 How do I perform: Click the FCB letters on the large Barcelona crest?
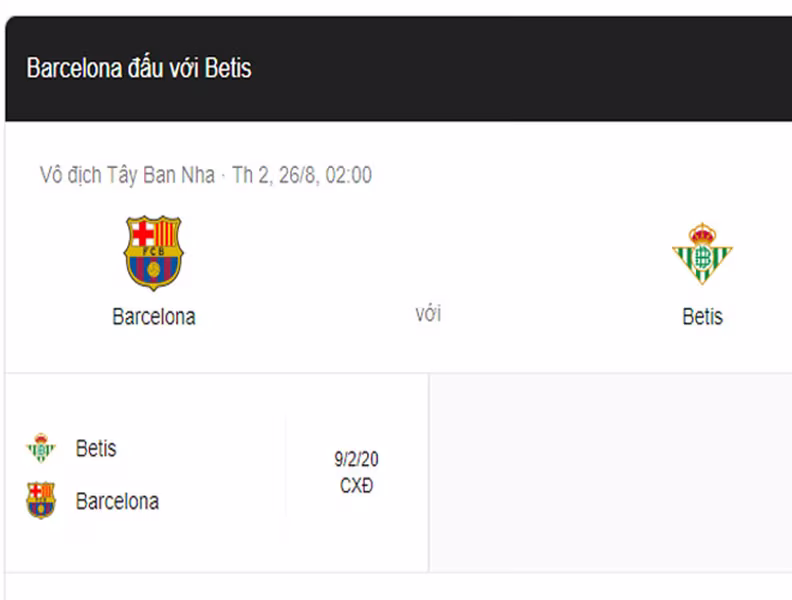(154, 251)
